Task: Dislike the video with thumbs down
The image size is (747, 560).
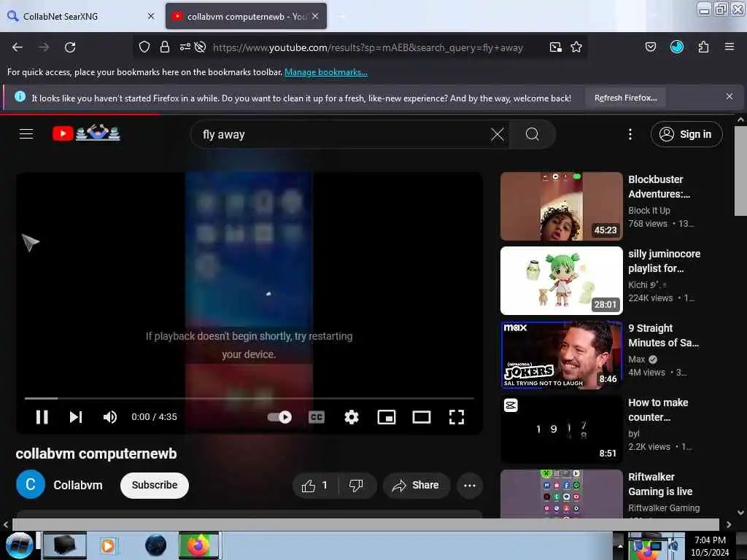Action: point(356,485)
